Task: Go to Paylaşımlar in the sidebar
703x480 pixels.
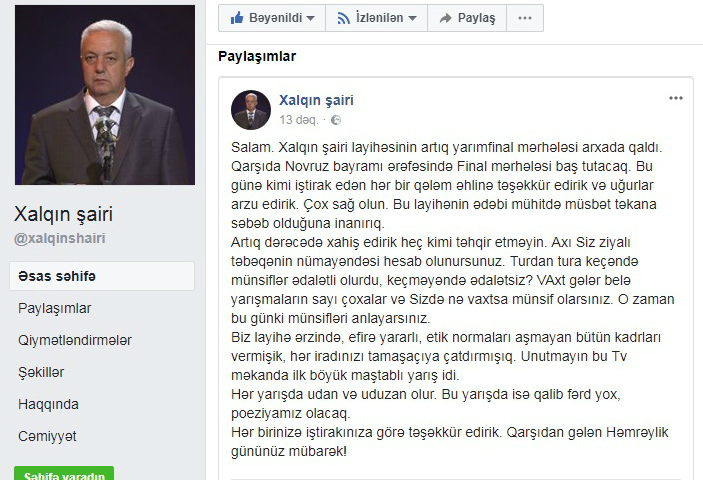Action: click(x=55, y=308)
